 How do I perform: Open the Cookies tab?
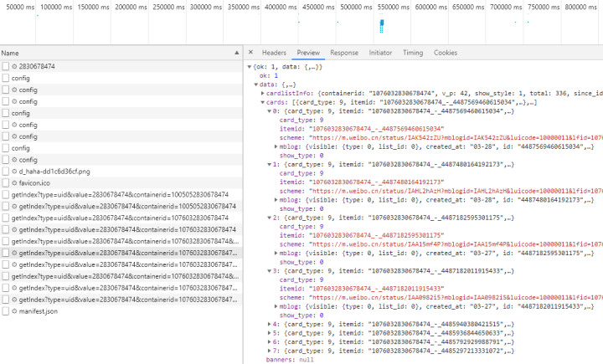[446, 53]
